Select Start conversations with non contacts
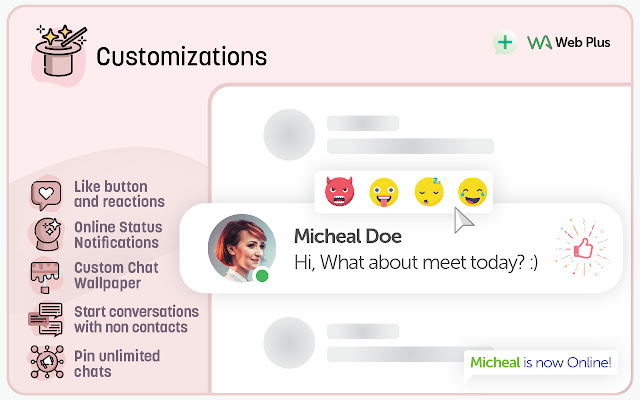 tap(136, 319)
